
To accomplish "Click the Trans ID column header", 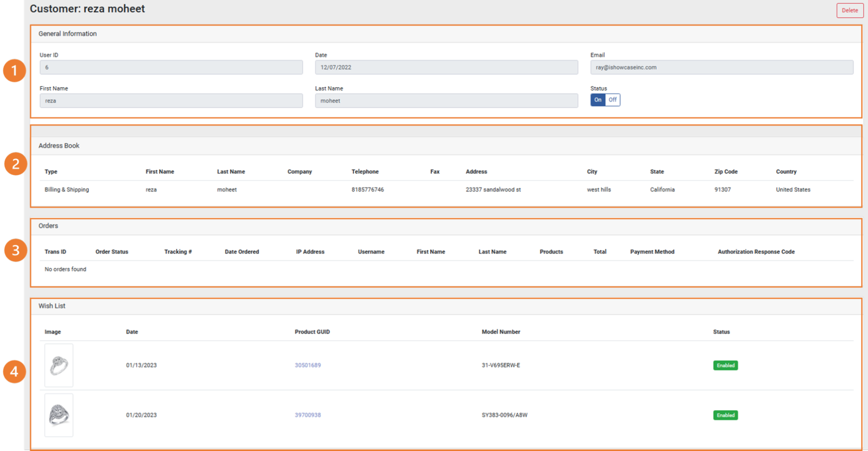I will [55, 252].
